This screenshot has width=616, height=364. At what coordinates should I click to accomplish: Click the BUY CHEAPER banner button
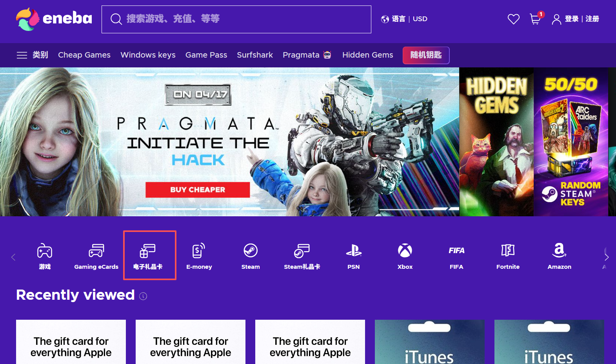(198, 190)
